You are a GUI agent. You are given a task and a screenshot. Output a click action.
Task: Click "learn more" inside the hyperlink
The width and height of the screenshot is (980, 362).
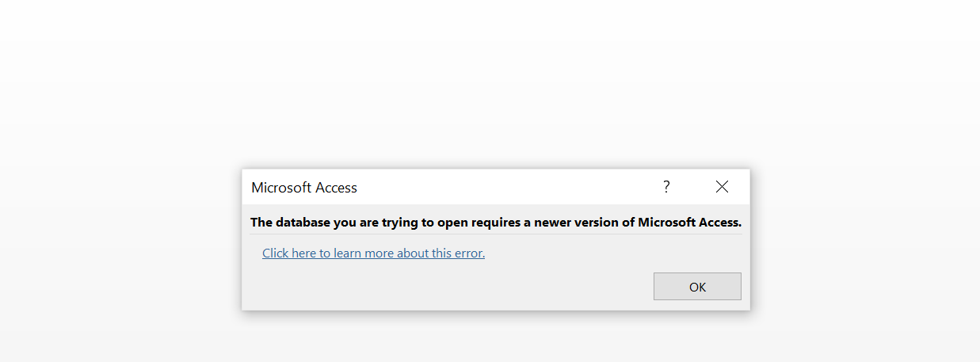364,253
